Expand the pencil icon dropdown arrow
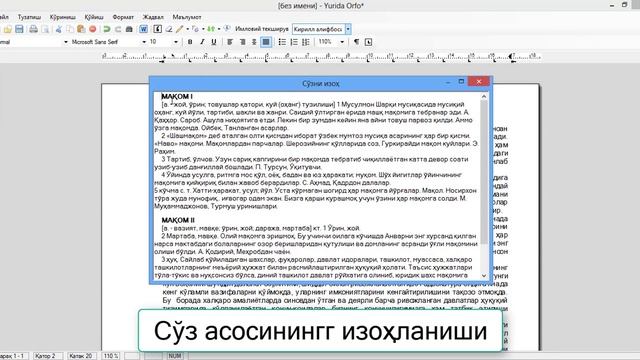Screen dimensions: 640x360 [x=187, y=29]
